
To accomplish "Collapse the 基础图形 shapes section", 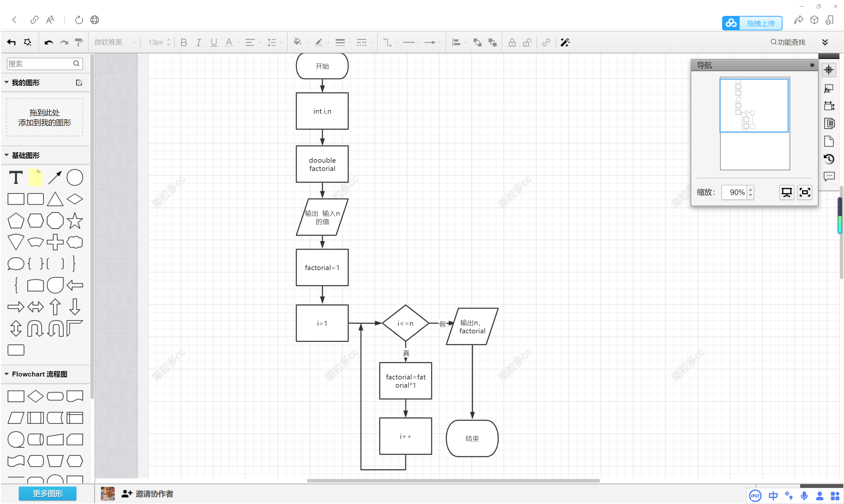I will [x=7, y=155].
